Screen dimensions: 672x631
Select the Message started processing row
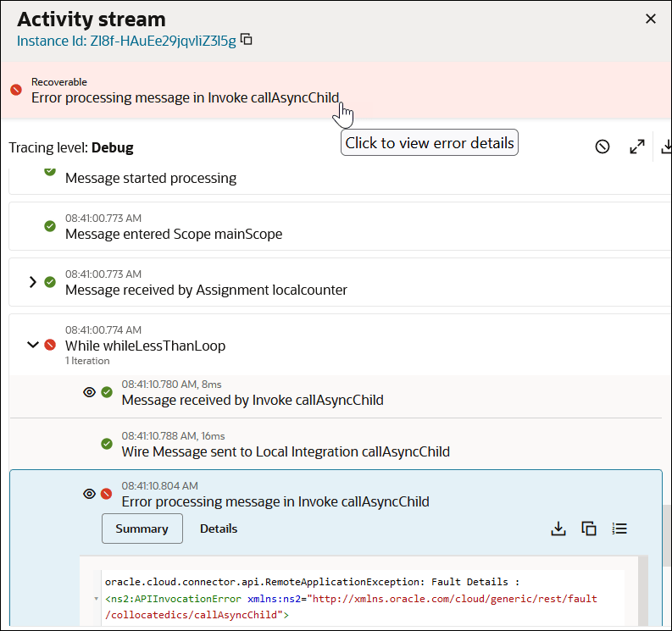[341, 181]
